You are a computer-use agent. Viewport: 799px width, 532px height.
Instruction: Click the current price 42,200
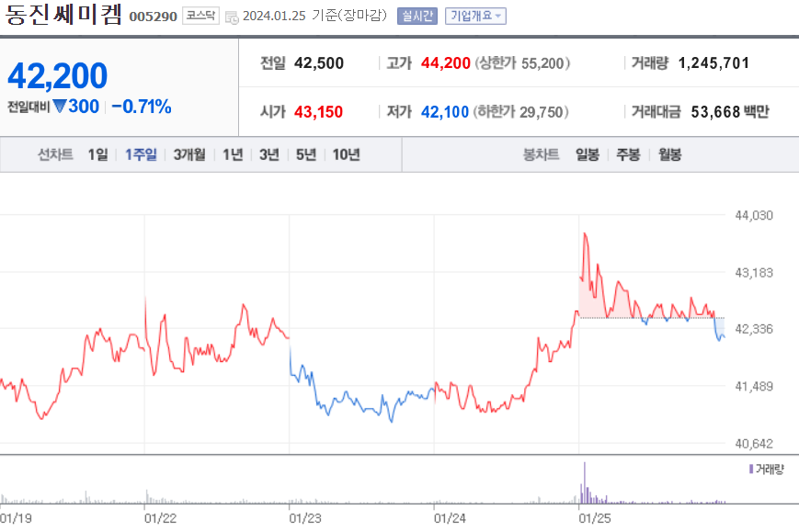point(58,76)
